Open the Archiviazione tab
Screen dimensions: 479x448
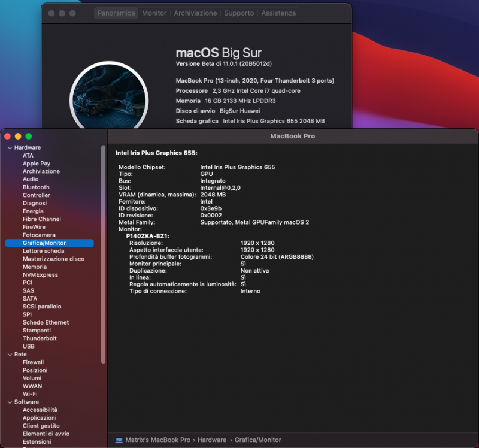[196, 13]
